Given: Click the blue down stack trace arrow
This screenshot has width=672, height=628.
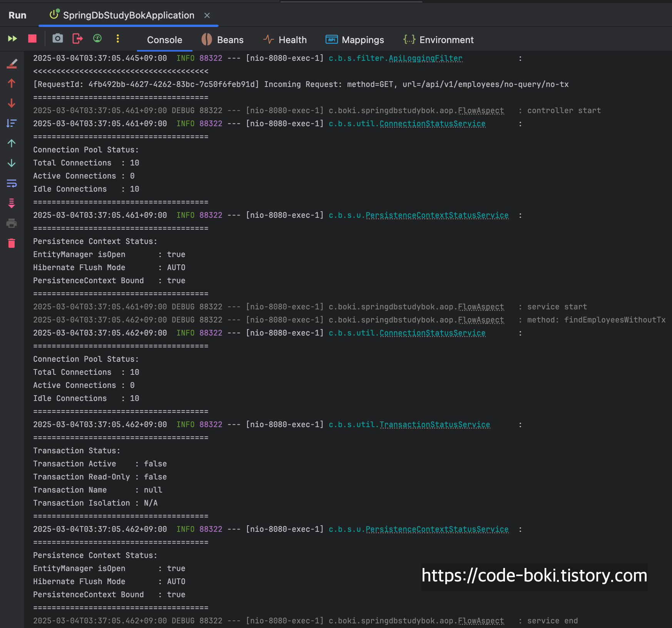Looking at the screenshot, I should (x=12, y=163).
